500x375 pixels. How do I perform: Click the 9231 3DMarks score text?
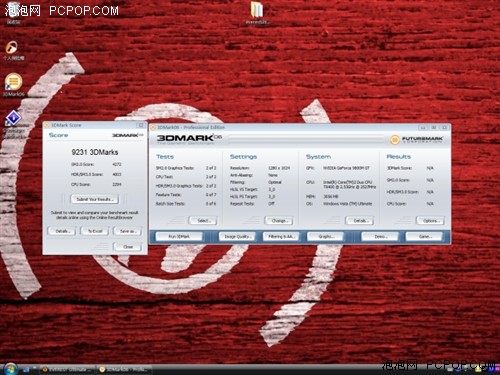tap(95, 152)
